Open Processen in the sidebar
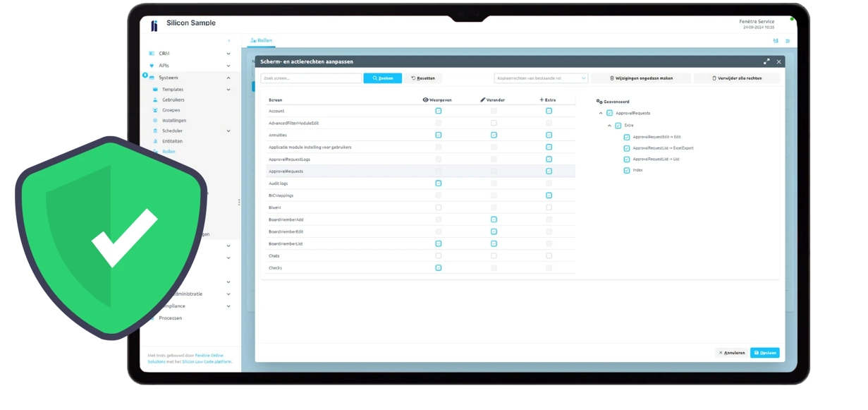This screenshot has width=868, height=410. (170, 318)
